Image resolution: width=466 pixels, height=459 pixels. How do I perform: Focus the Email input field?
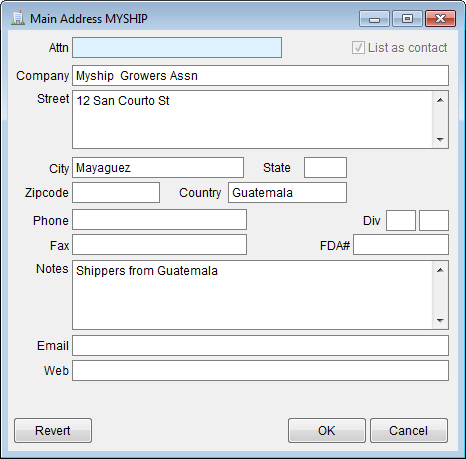point(260,346)
